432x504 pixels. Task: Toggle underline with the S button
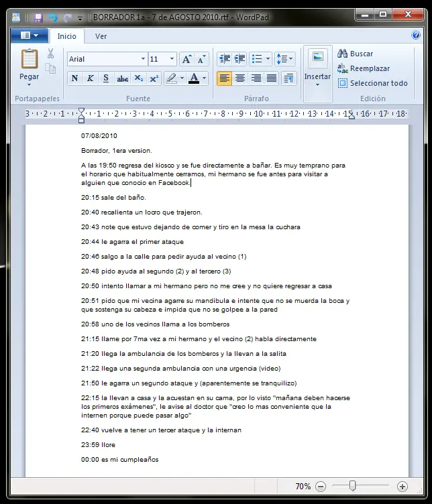point(106,78)
